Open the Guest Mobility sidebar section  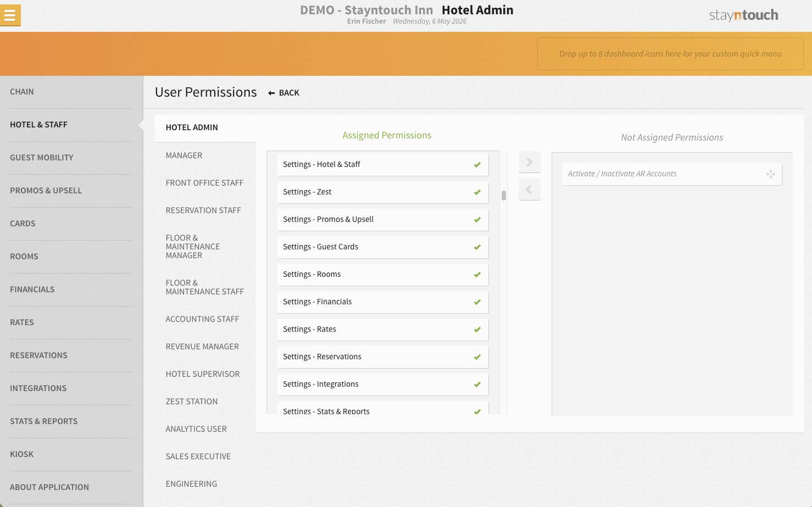pyautogui.click(x=42, y=158)
